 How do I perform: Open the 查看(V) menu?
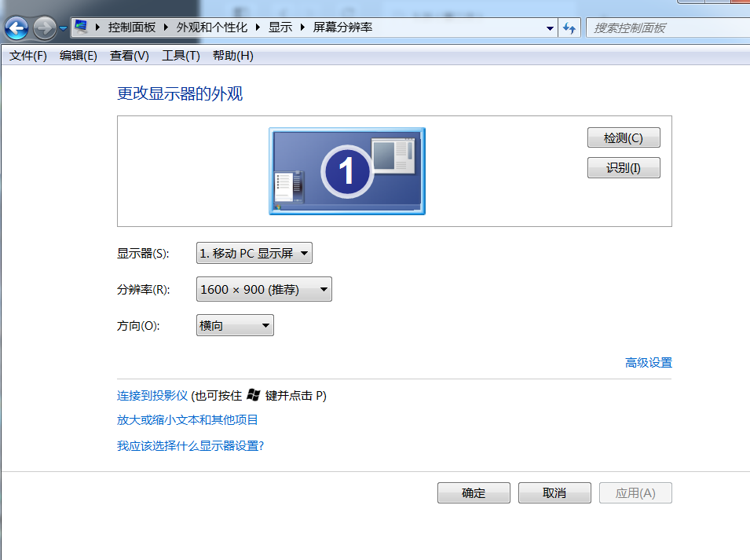128,56
